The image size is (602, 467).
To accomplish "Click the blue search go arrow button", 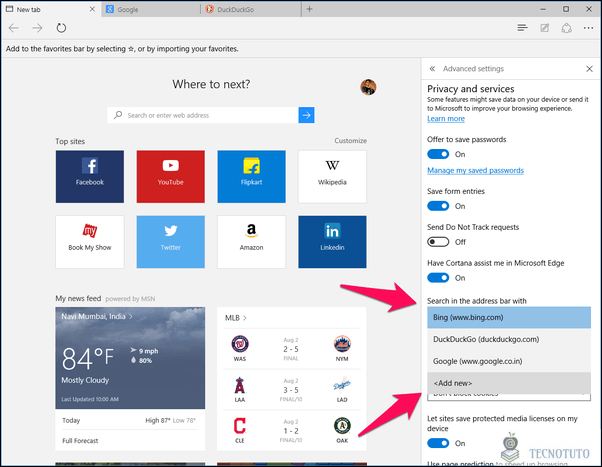I will tap(306, 115).
